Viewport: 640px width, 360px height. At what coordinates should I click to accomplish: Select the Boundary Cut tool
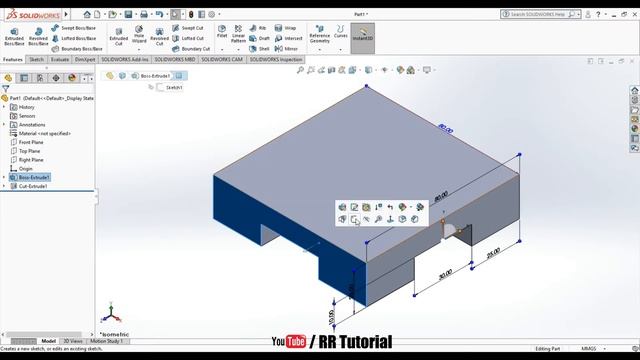[x=191, y=49]
